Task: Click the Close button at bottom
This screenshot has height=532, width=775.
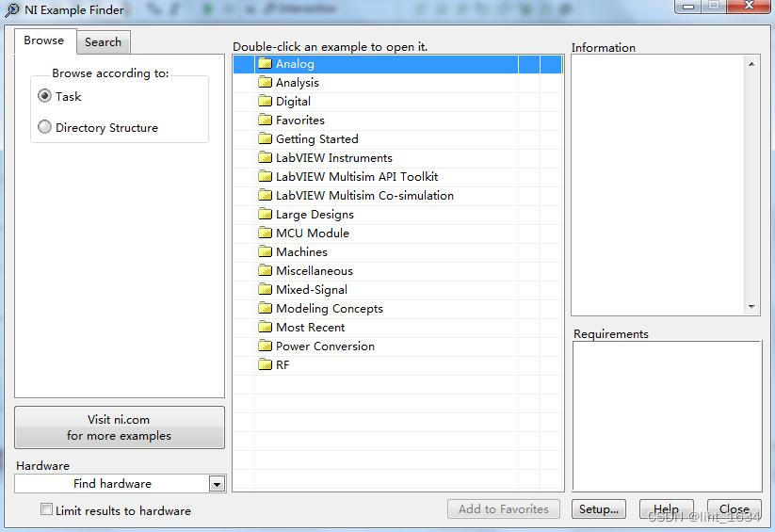Action: (x=734, y=509)
